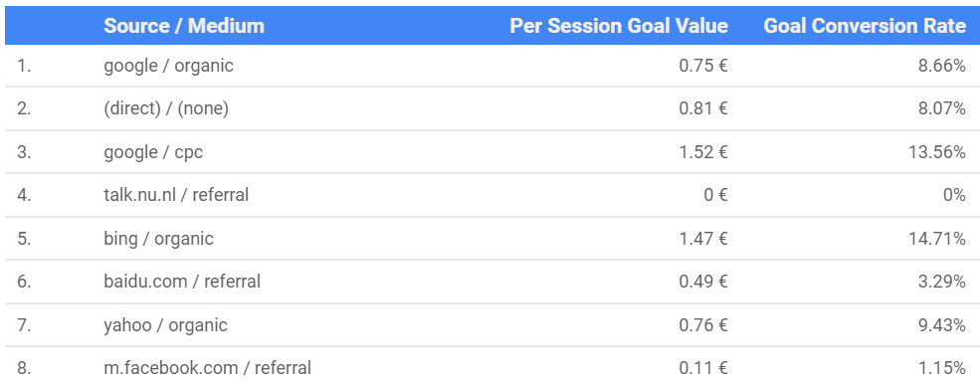Viewport: 980px width, 388px height.
Task: Sort by the Source / Medium column header
Action: pos(184,26)
